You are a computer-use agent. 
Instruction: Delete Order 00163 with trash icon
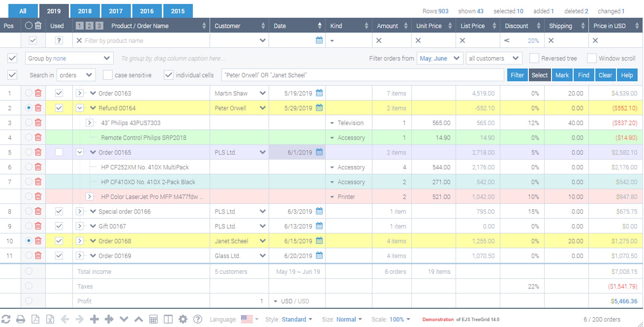[38, 93]
